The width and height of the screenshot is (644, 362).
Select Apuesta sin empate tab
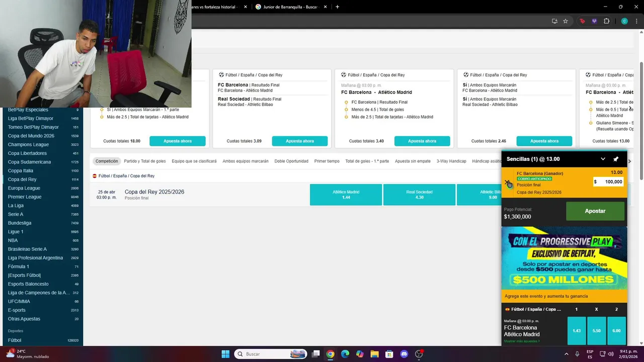pos(413,161)
